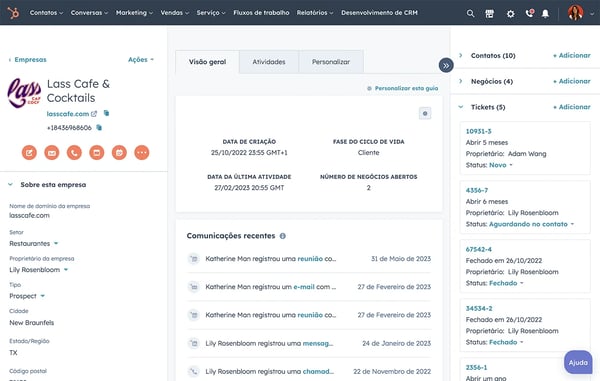
Task: Open the Relatórios menu
Action: [x=315, y=13]
